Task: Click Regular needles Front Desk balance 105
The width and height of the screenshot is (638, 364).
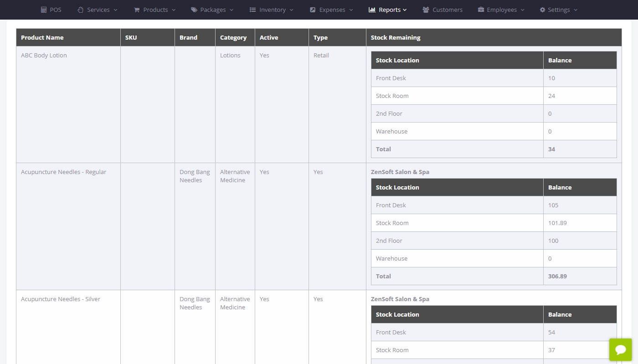Action: pos(553,205)
